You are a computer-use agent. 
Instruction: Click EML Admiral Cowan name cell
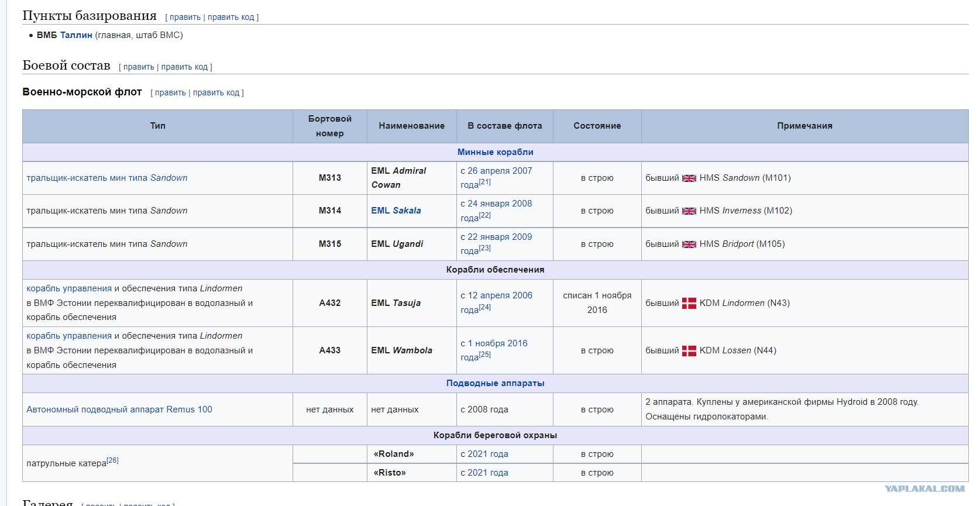pos(412,178)
